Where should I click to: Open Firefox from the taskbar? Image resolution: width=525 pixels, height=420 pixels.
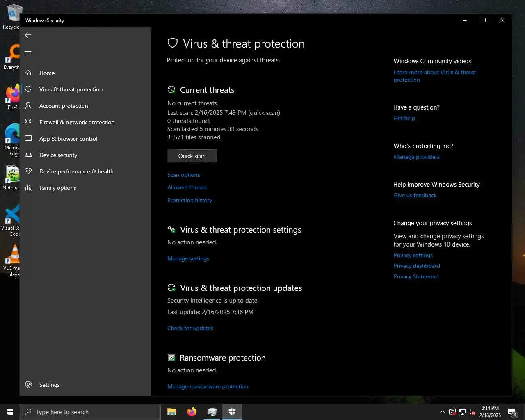point(192,412)
